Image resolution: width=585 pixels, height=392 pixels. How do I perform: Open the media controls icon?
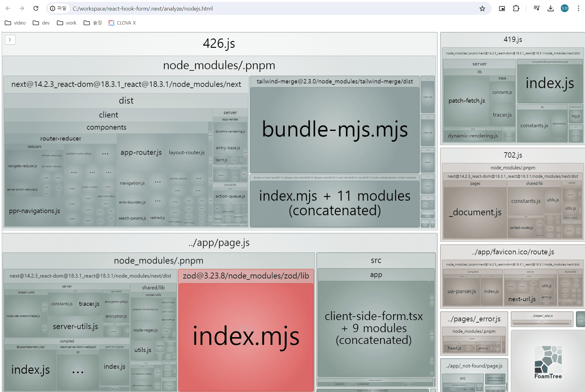tap(536, 8)
